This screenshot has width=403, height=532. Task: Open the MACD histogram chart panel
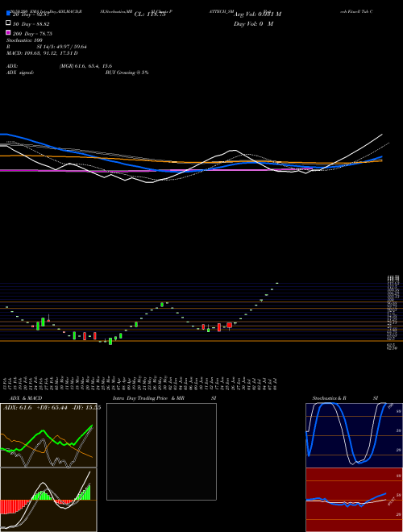(x=48, y=500)
